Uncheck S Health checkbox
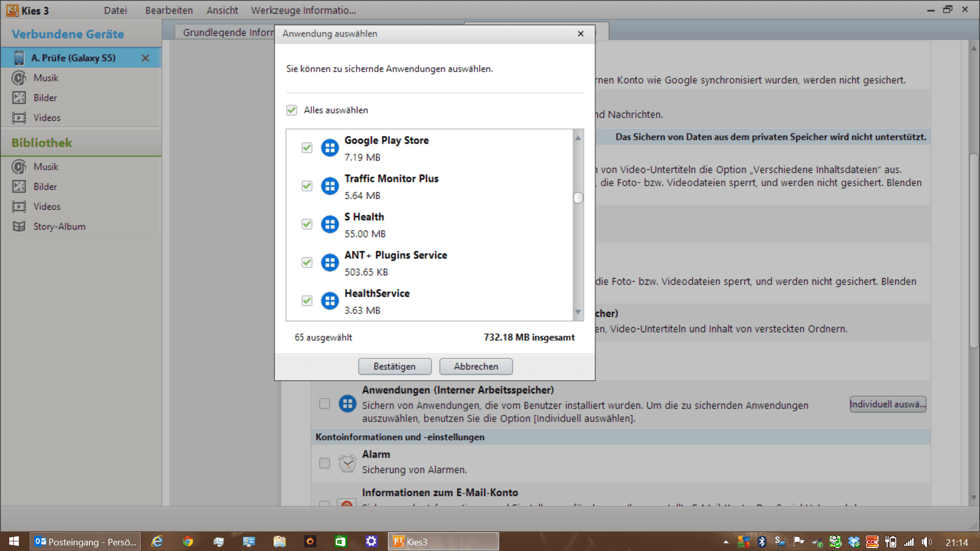Image resolution: width=980 pixels, height=551 pixels. [307, 224]
